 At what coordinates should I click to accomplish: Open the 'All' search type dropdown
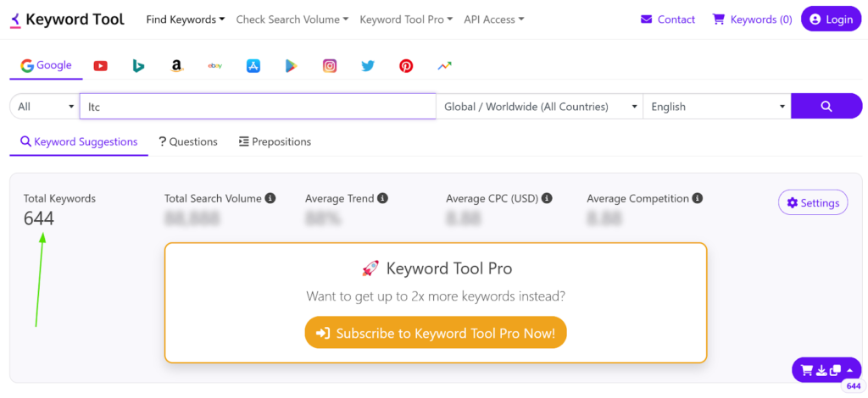(x=45, y=107)
